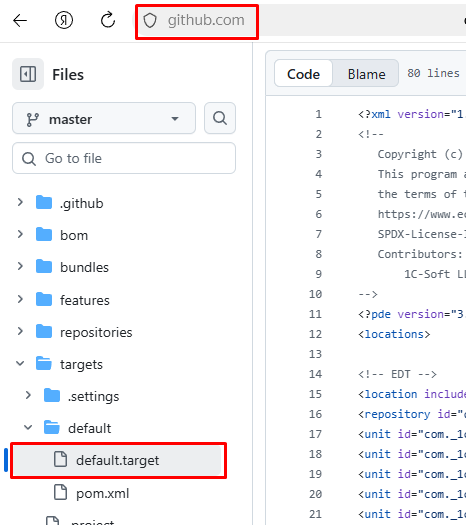466x525 pixels.
Task: Reload the page with refresh icon
Action: [x=108, y=20]
